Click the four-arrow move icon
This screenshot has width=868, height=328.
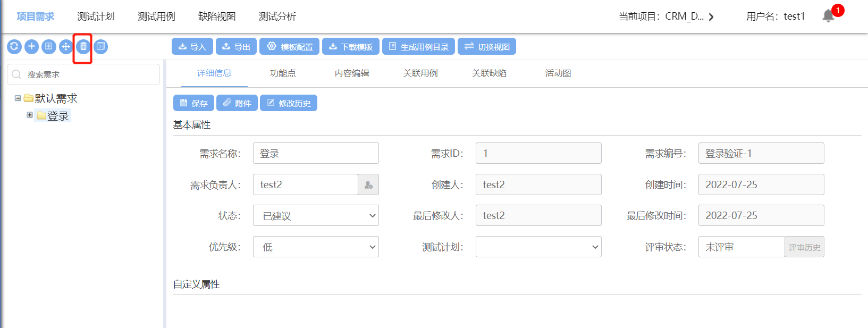[66, 47]
